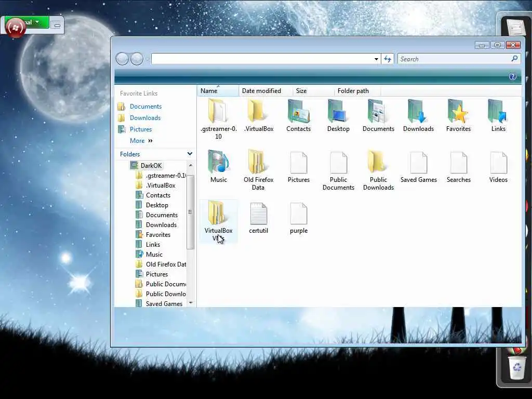The image size is (532, 399).
Task: Open the Documents folder icon in file view
Action: 378,111
